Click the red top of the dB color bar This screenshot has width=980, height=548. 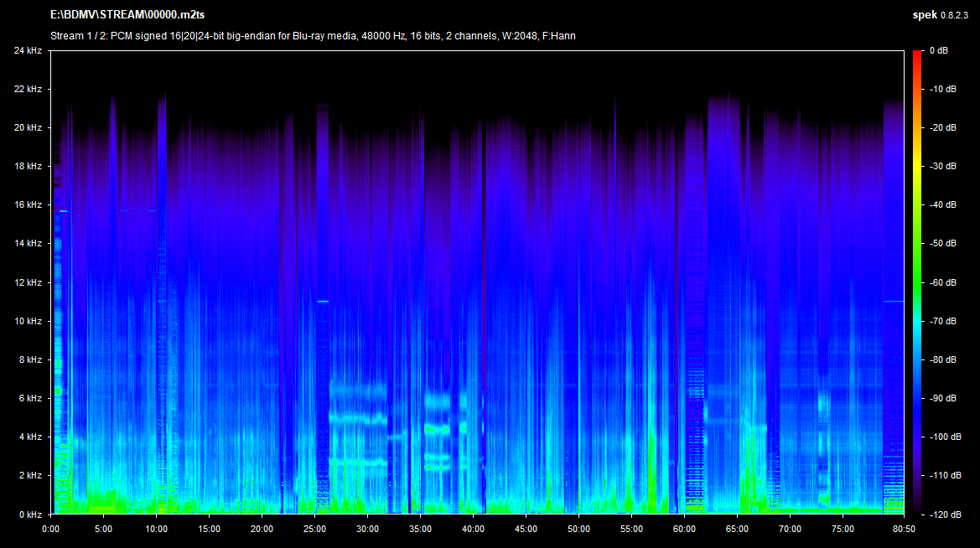click(x=920, y=55)
